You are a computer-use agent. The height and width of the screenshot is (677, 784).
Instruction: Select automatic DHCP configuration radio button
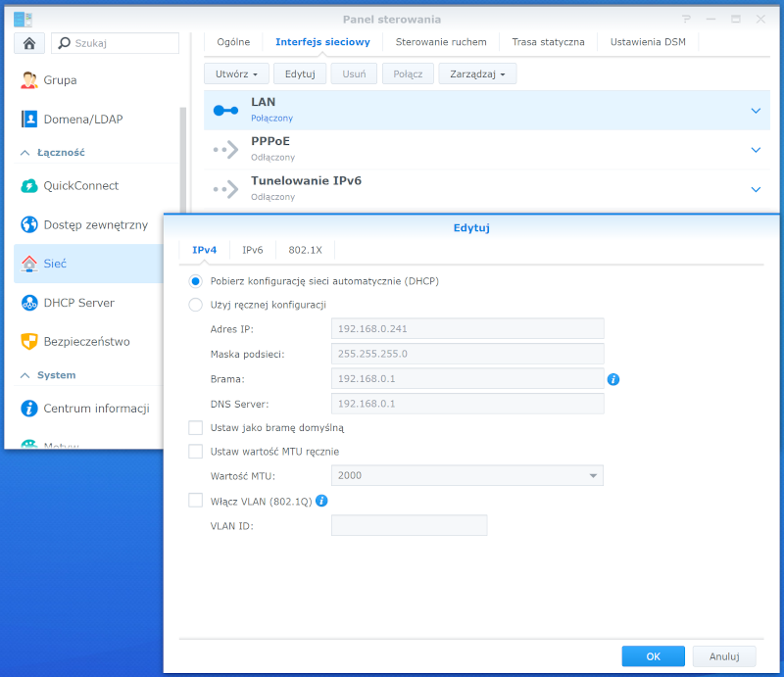tap(196, 281)
